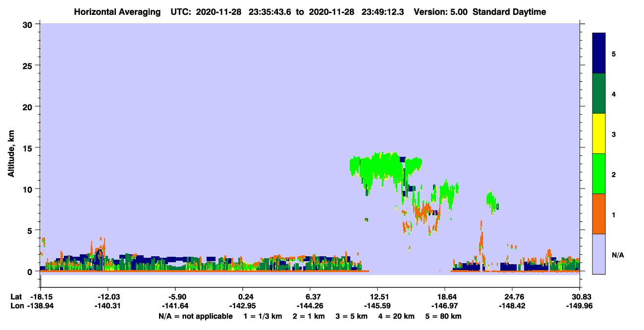
Task: Click the lavender N/A colorbar segment
Action: (599, 254)
